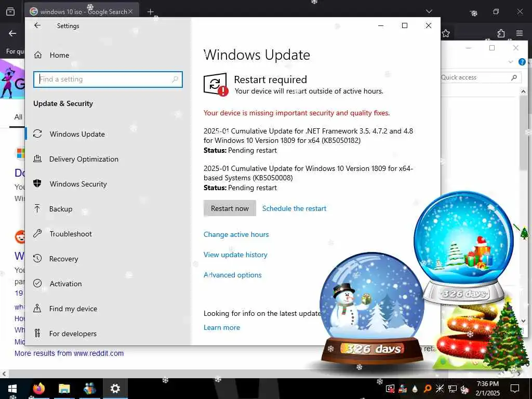
Task: Open More results from www.reddit.com link
Action: (69, 353)
